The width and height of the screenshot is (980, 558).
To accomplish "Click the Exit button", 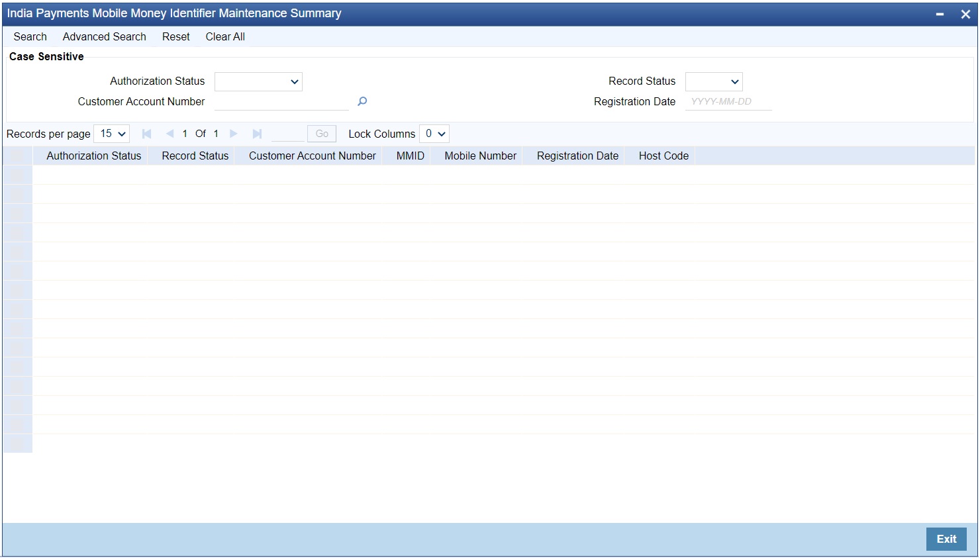I will (x=946, y=539).
